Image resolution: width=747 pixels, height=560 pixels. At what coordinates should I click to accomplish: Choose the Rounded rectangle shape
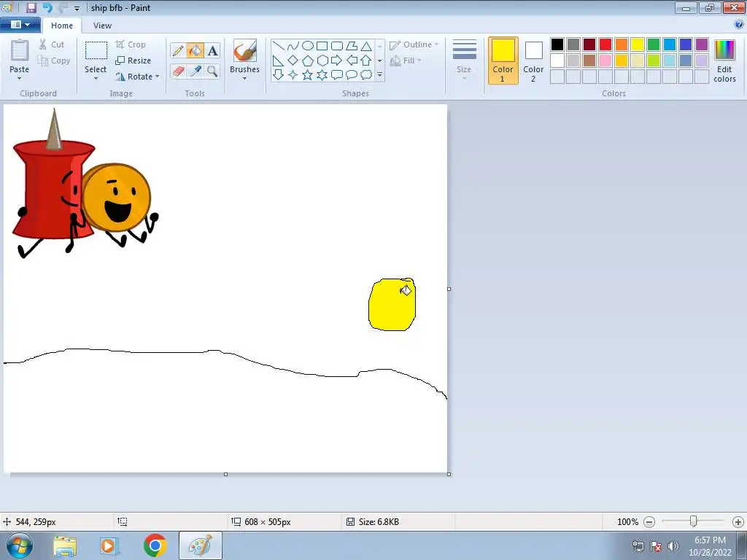tap(337, 46)
